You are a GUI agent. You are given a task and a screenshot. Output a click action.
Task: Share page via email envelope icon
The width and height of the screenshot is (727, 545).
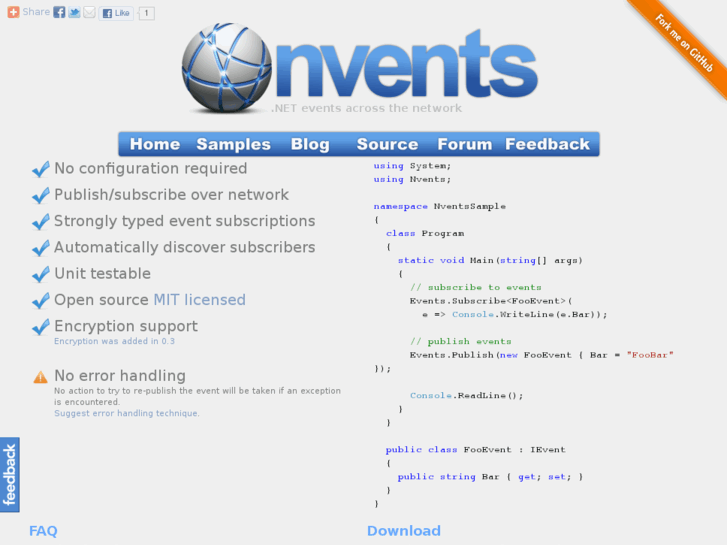click(x=89, y=13)
